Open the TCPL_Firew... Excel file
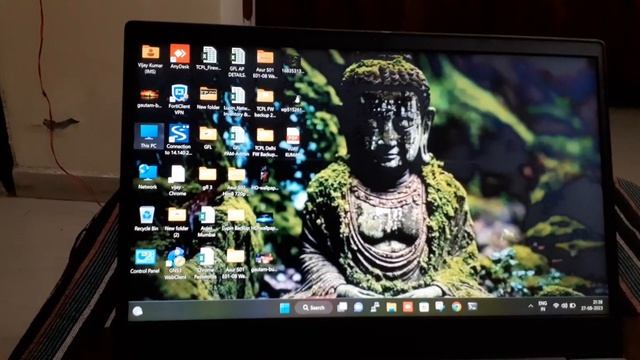Screen dimensions: 640x360 [x=209, y=58]
